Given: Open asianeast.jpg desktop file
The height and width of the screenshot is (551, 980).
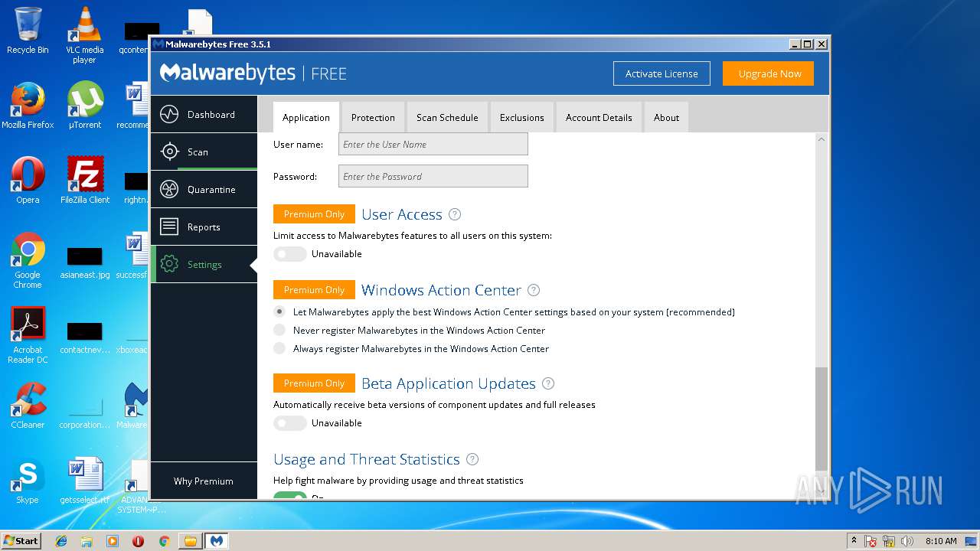Looking at the screenshot, I should pos(84,262).
